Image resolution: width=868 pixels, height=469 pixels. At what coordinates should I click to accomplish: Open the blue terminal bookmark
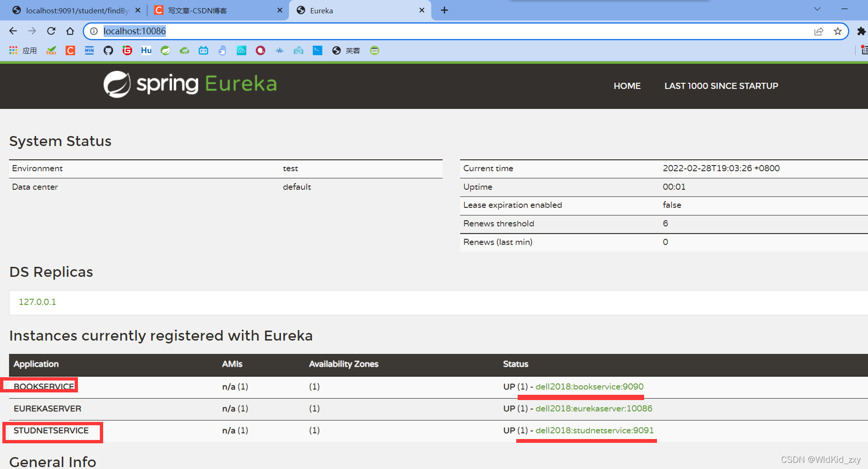point(318,50)
